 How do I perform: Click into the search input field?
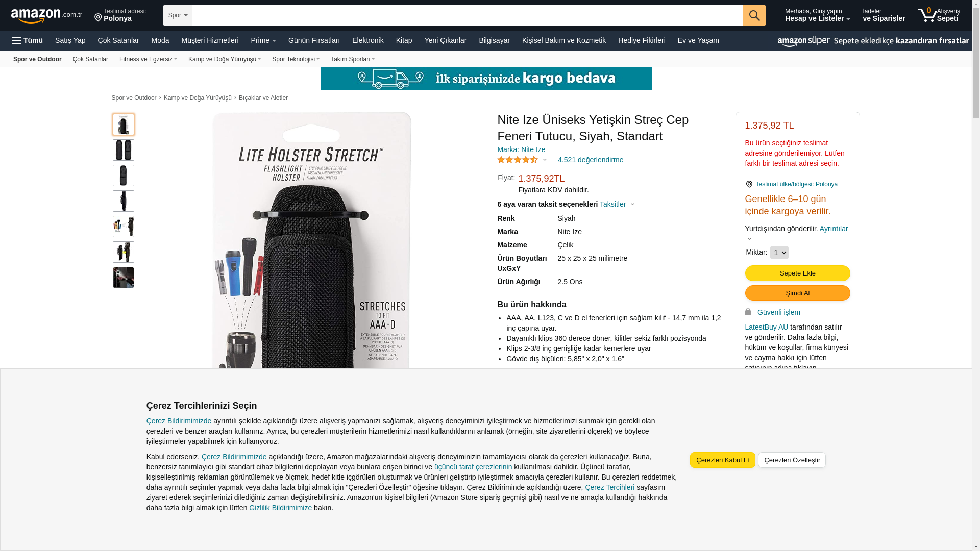(467, 15)
